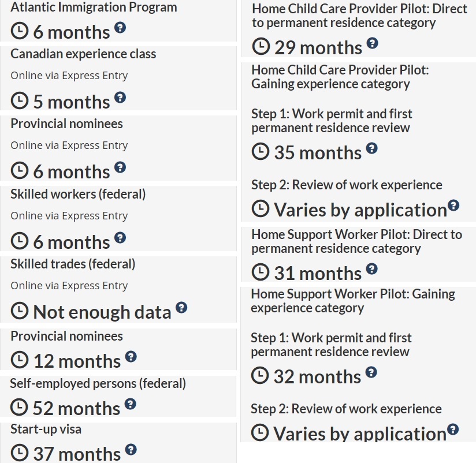The image size is (476, 463).
Task: Open help icon next to 31 months
Action: 371,268
